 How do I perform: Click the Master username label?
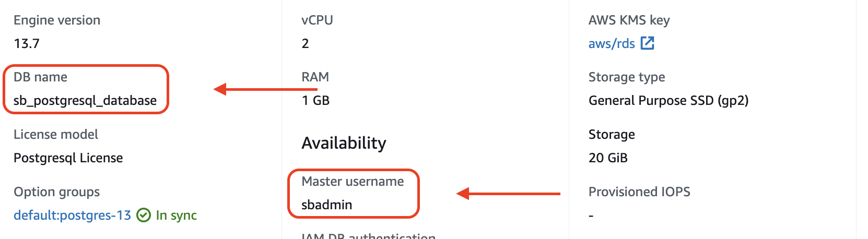click(x=353, y=181)
